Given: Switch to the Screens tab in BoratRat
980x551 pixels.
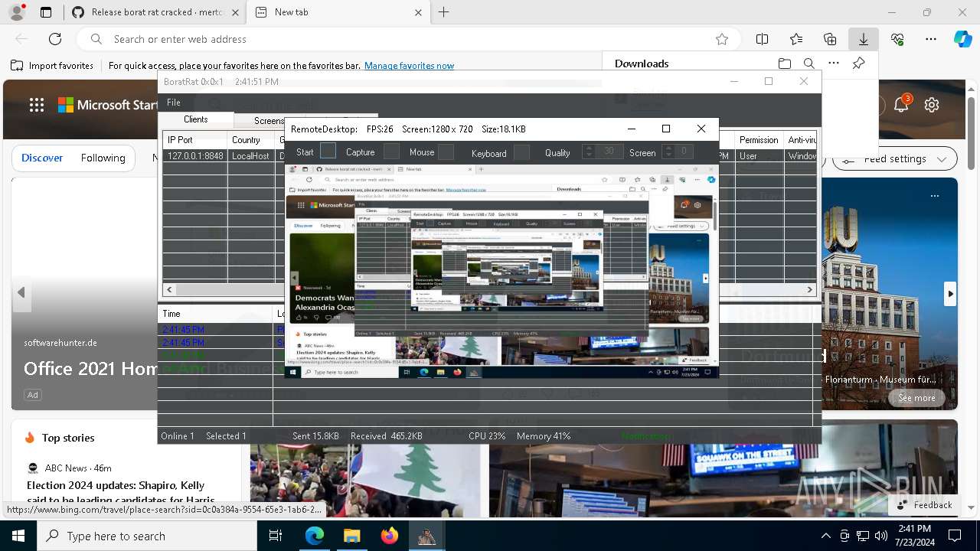Looking at the screenshot, I should point(269,120).
